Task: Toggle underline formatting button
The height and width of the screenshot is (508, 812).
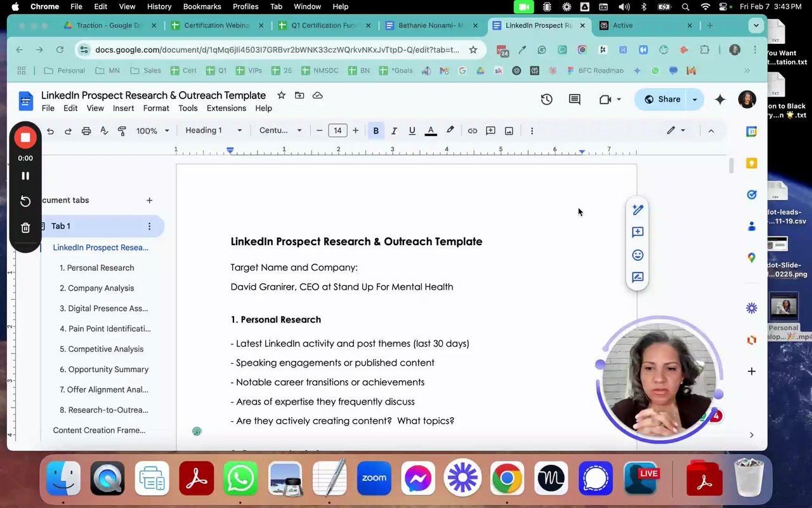Action: 412,131
